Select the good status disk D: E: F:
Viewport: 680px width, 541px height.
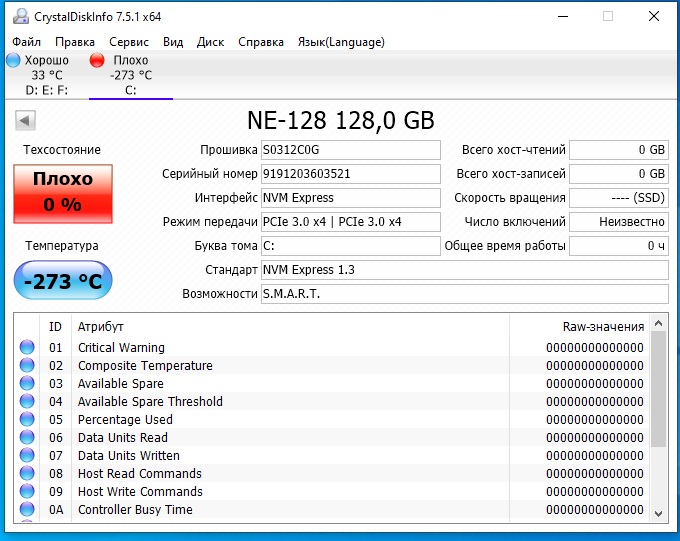pyautogui.click(x=38, y=75)
